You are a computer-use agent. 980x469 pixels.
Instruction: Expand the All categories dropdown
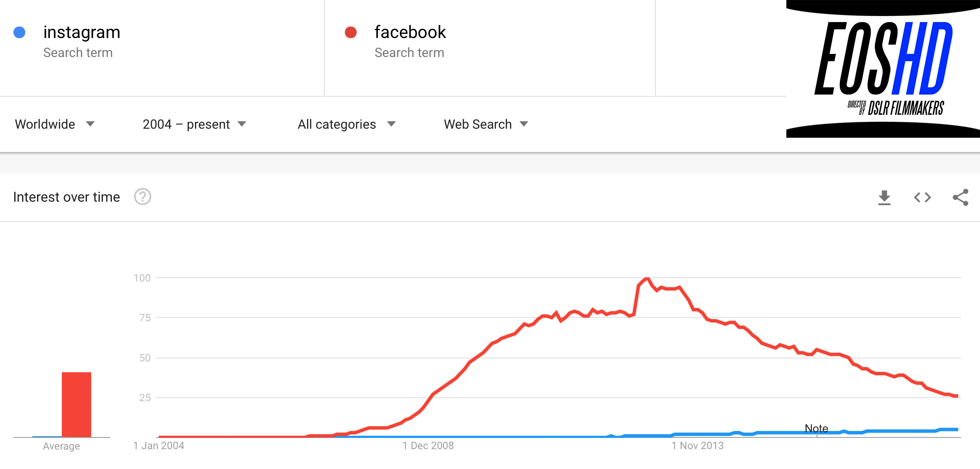coord(346,124)
